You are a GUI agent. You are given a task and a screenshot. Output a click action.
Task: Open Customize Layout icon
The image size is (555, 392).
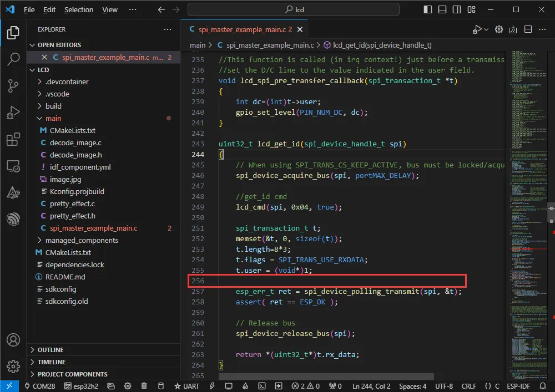(471, 9)
